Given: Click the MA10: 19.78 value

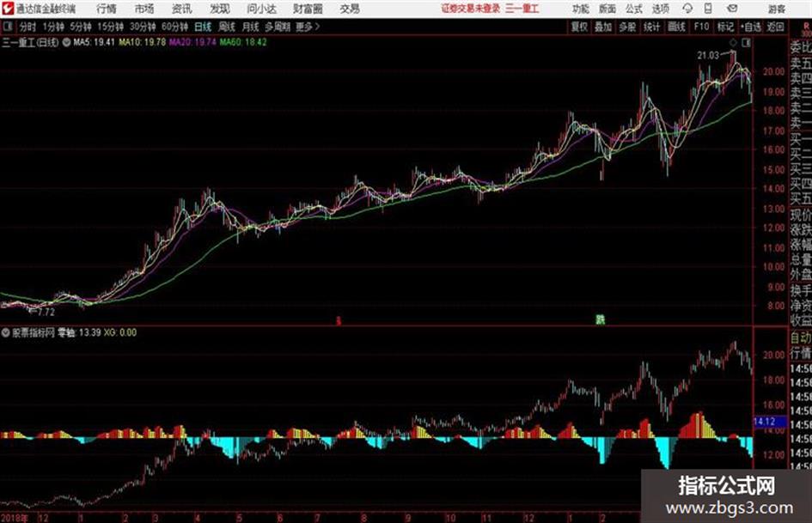Looking at the screenshot, I should (x=143, y=42).
